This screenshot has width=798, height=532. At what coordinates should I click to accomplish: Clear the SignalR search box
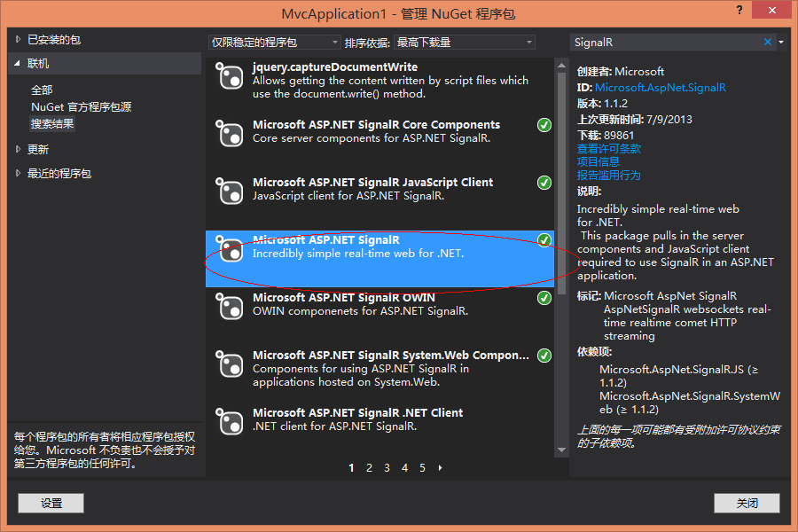768,42
